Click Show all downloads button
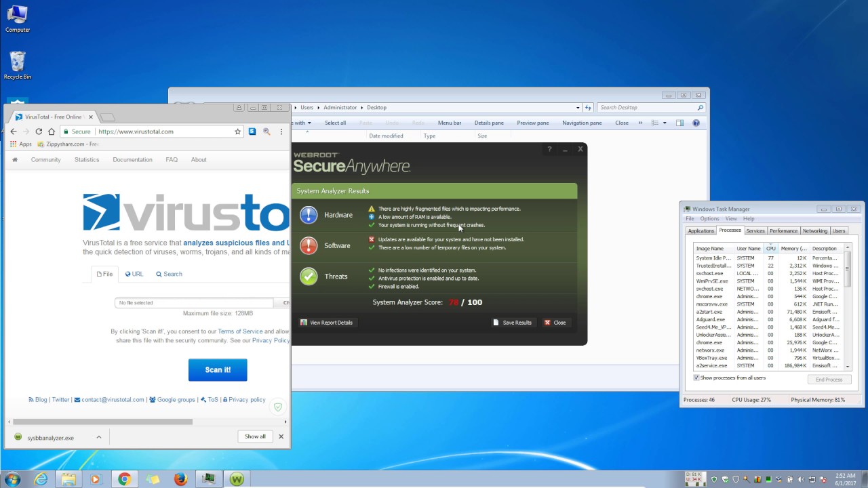Image resolution: width=868 pixels, height=488 pixels. click(x=255, y=436)
